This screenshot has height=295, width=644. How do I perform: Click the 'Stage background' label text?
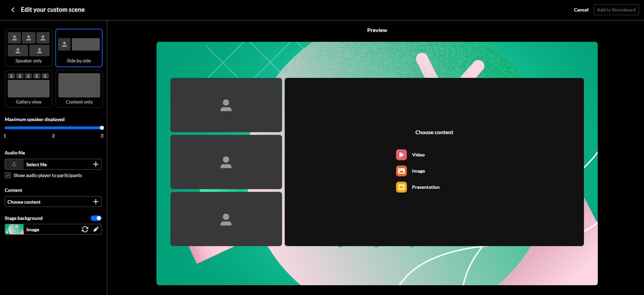[24, 218]
